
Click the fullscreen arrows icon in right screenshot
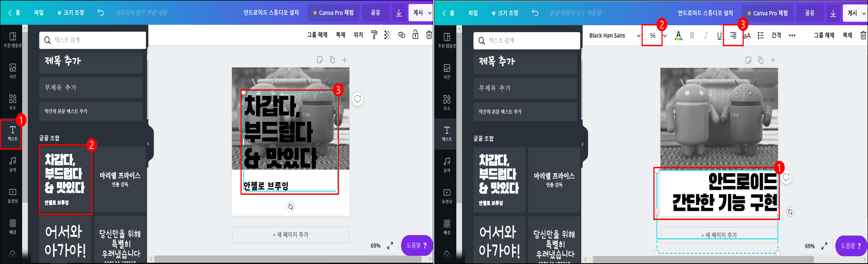click(824, 246)
